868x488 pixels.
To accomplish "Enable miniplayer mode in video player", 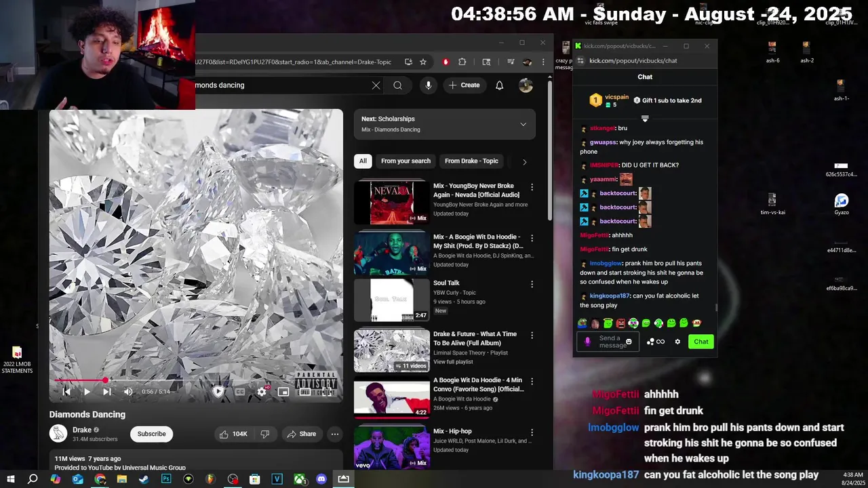I will (x=283, y=391).
